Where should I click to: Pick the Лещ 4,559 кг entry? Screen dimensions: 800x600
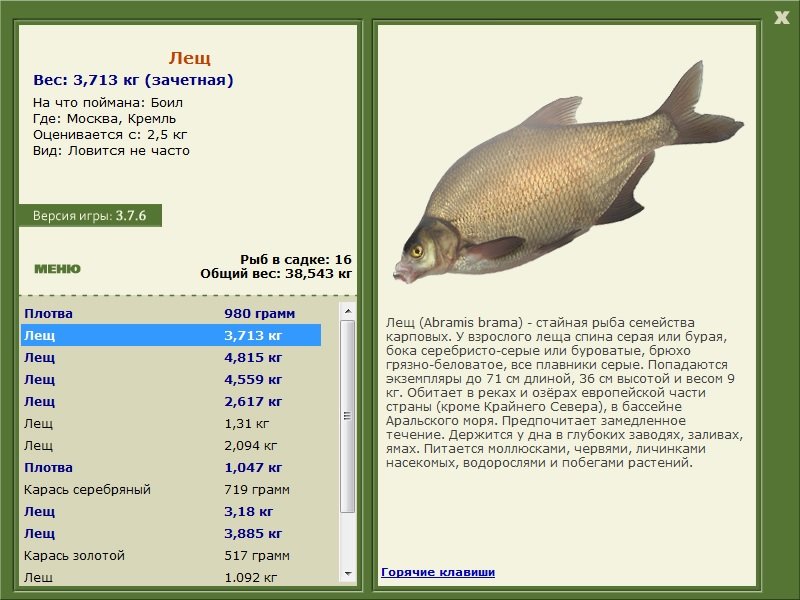tap(170, 379)
